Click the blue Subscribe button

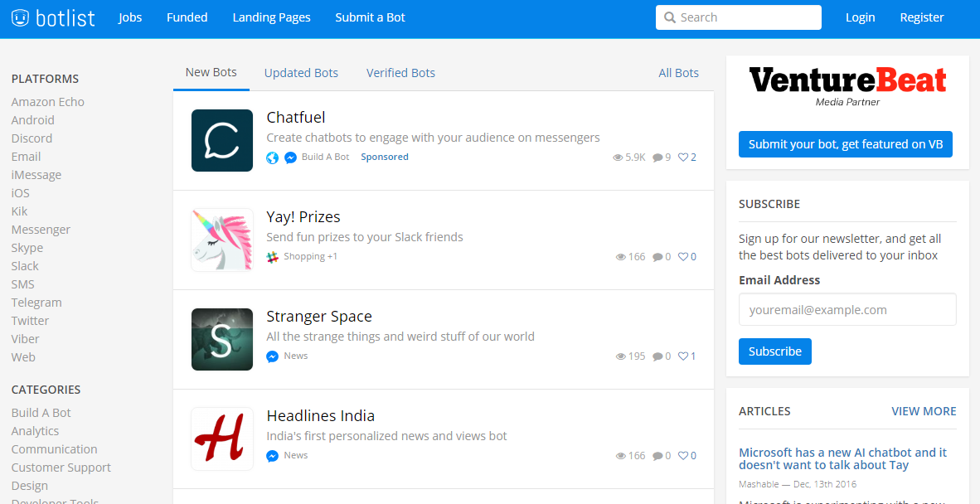[x=775, y=351]
